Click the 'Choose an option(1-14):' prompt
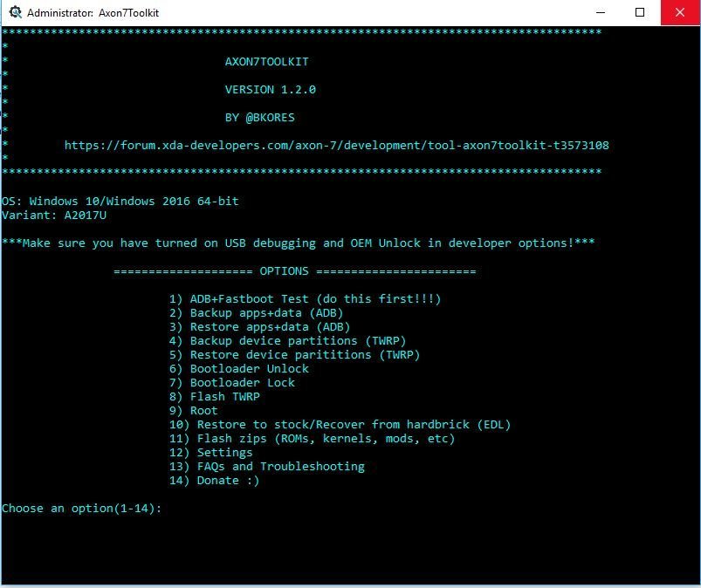 coord(82,509)
